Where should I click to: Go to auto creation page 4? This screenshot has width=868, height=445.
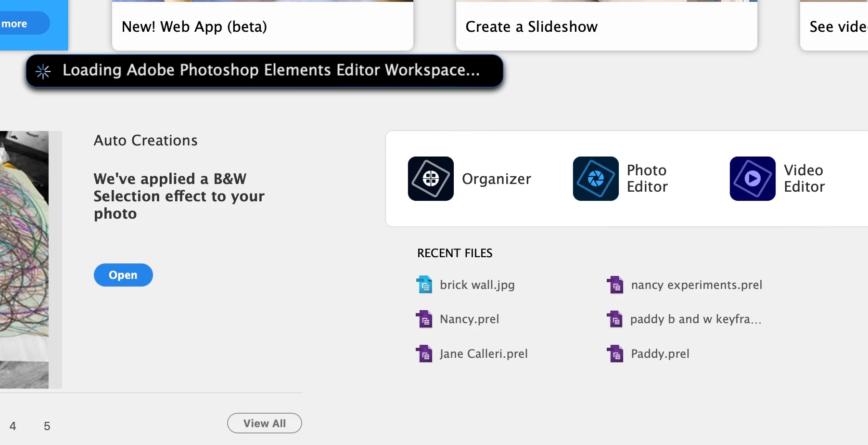coord(13,426)
